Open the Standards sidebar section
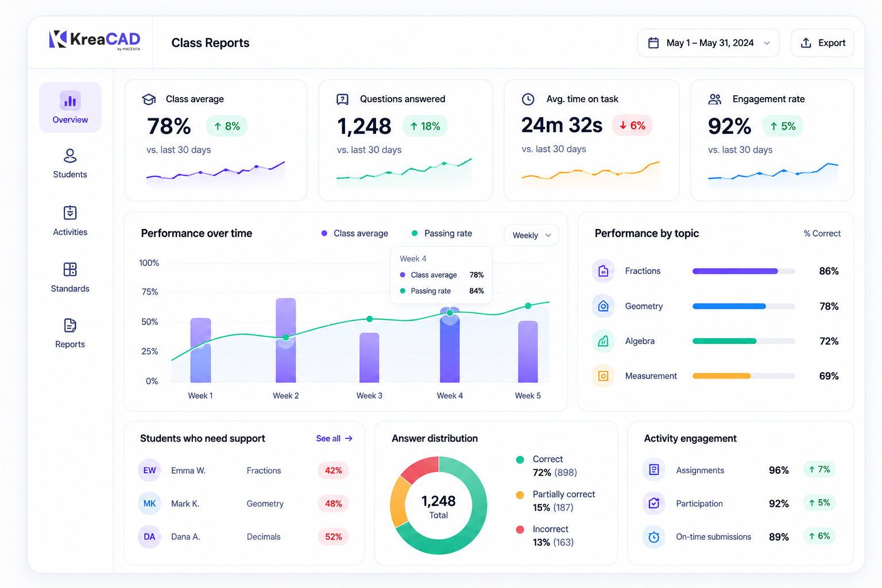Image resolution: width=882 pixels, height=588 pixels. coord(70,278)
